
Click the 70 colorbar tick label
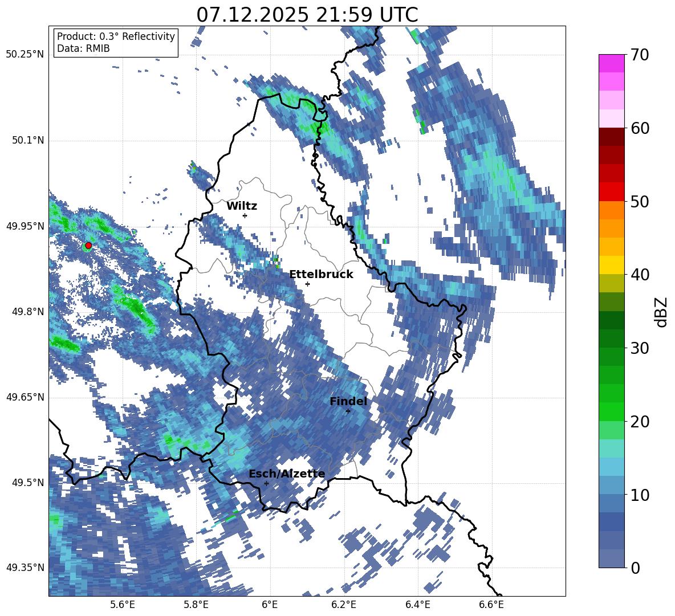coord(640,55)
